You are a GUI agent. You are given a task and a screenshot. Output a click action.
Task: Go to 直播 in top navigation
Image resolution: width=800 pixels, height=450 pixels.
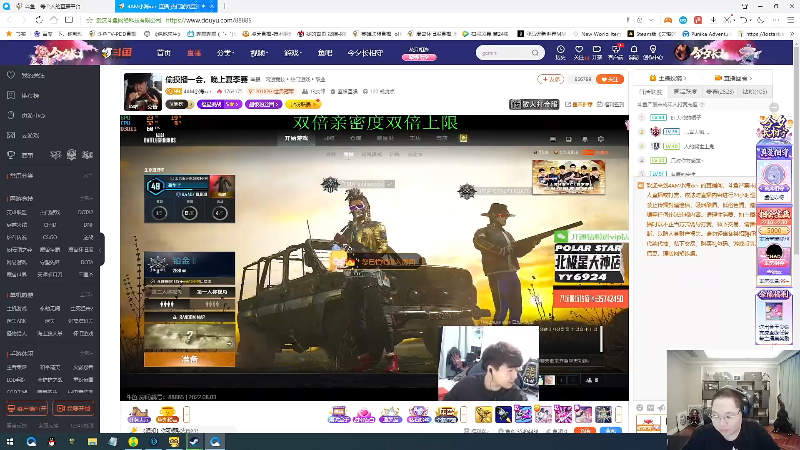[x=194, y=53]
